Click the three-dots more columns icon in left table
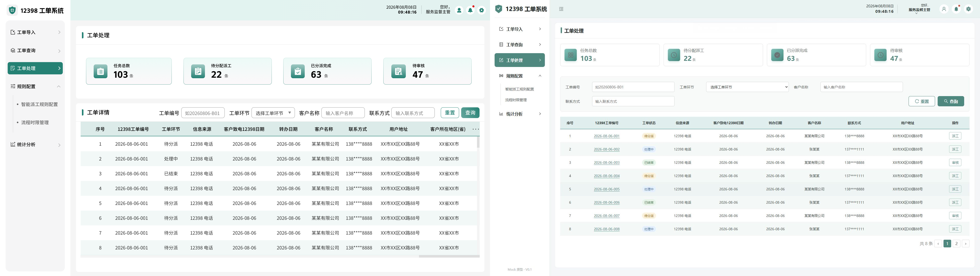This screenshot has height=276, width=980. [x=475, y=129]
